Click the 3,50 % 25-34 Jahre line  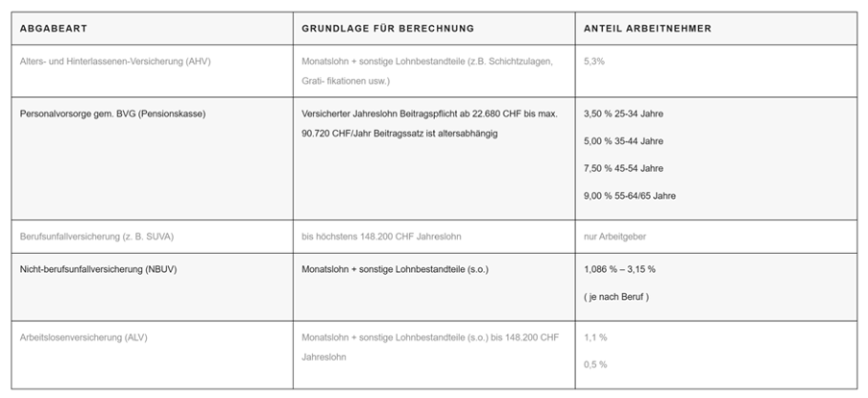[x=623, y=113]
